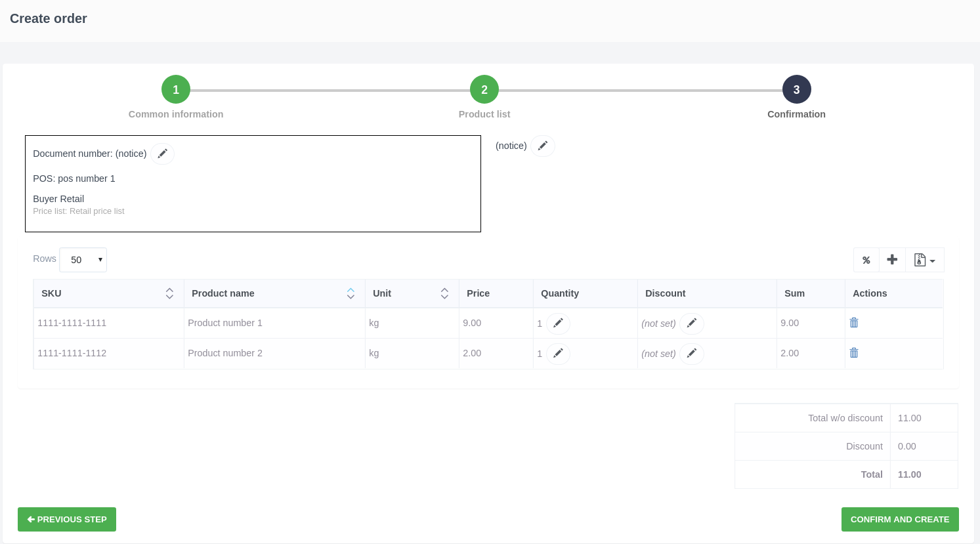Open the Rows per page dropdown
This screenshot has height=544, width=980.
pyautogui.click(x=83, y=260)
